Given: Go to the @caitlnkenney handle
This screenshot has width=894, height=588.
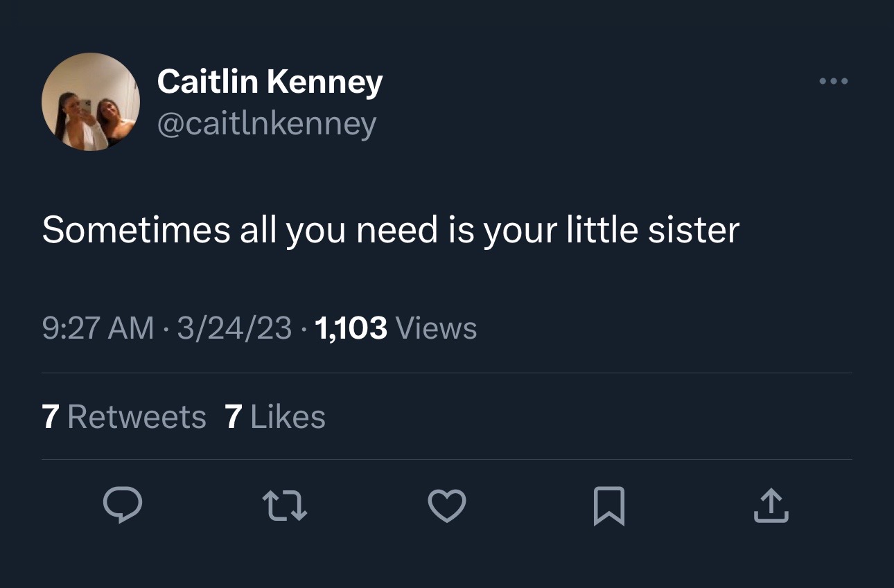Looking at the screenshot, I should [x=267, y=124].
